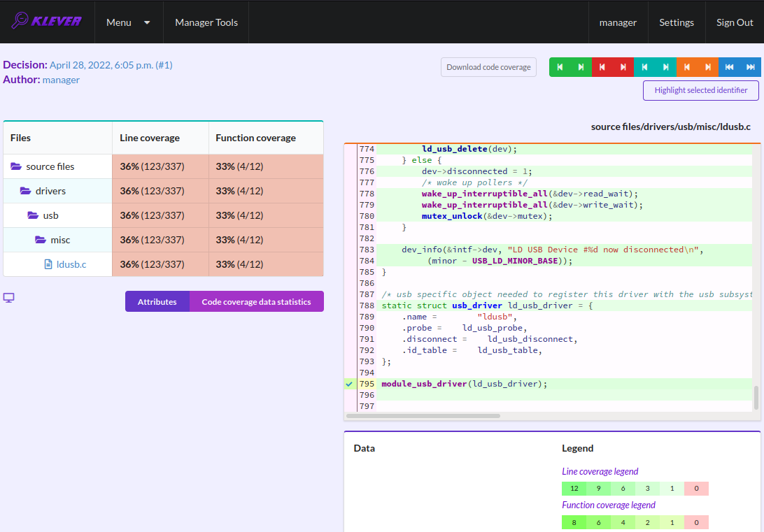Jump to last blue forward button

point(750,67)
